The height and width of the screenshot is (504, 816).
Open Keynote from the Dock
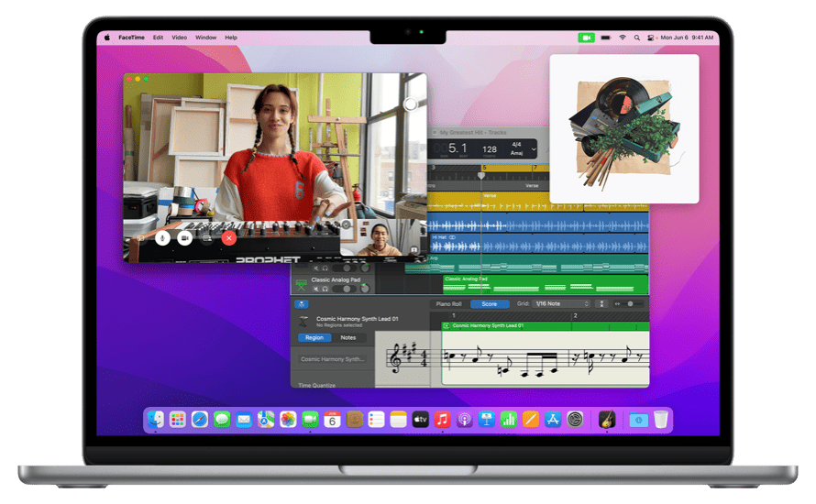(x=487, y=419)
